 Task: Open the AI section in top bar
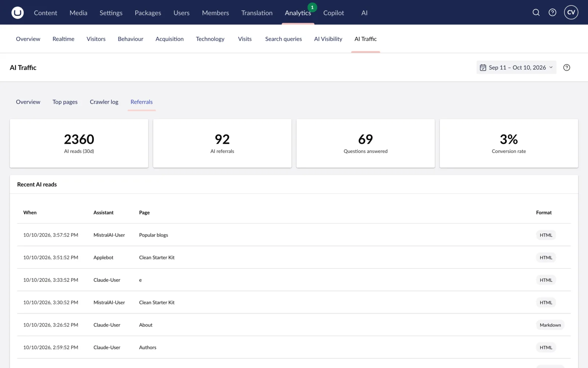364,13
